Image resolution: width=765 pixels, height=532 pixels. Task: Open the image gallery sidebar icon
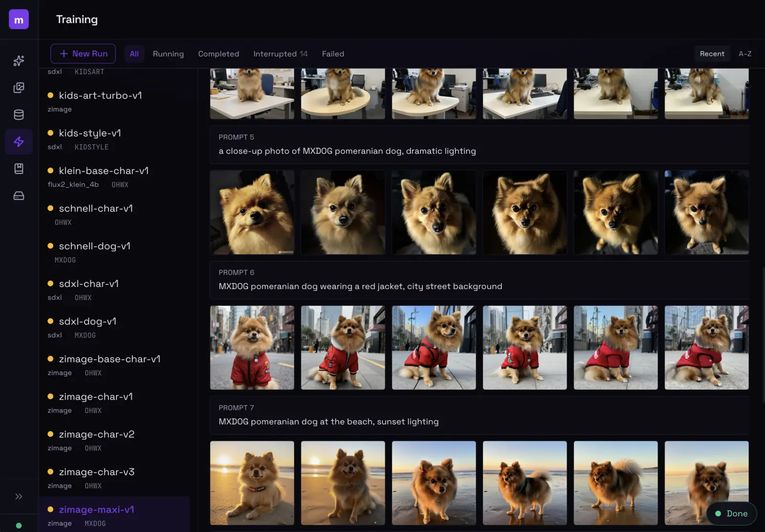19,88
